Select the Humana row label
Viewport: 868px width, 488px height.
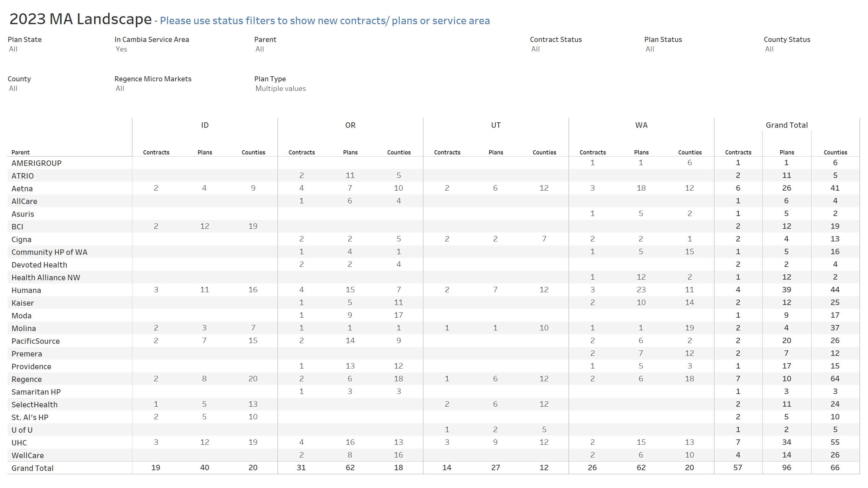[26, 290]
